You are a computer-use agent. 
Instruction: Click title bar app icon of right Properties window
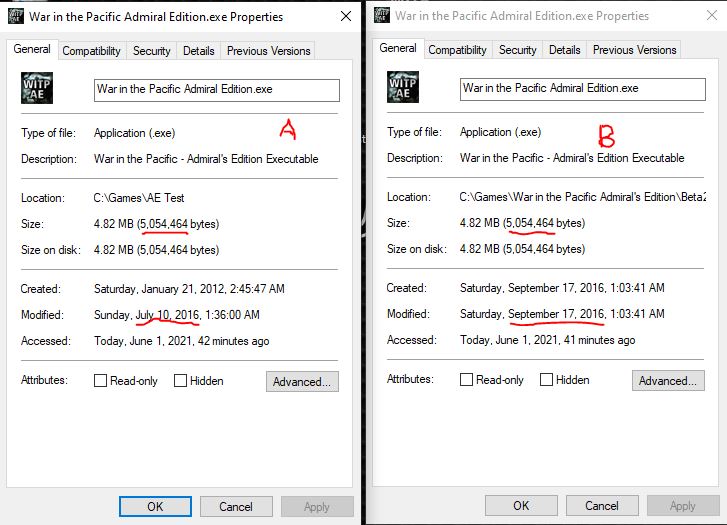382,15
